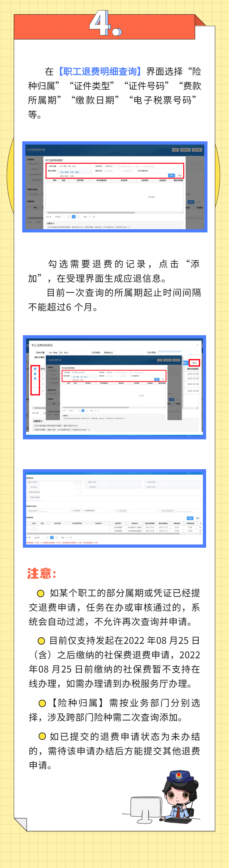
Task: Tick row 4 checkbox in second screenshot
Action: click(35, 391)
